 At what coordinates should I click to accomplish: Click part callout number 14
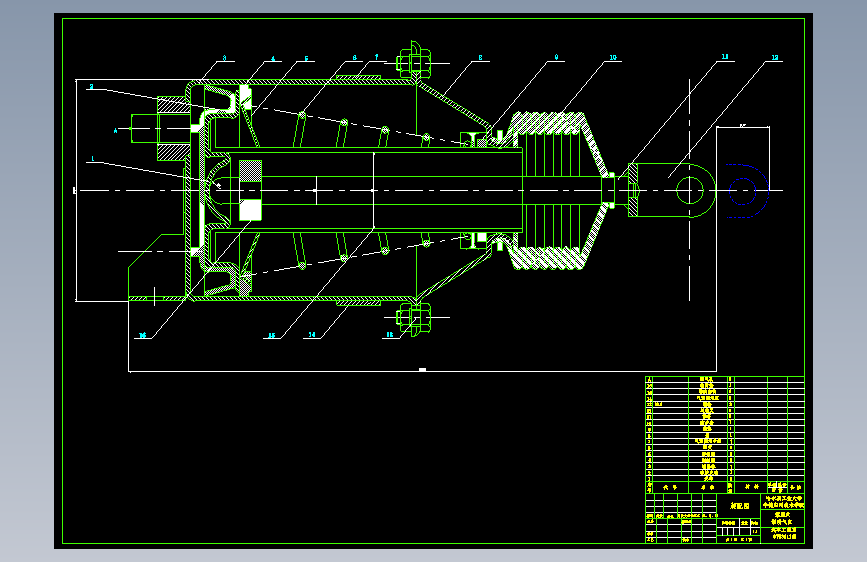pyautogui.click(x=312, y=335)
